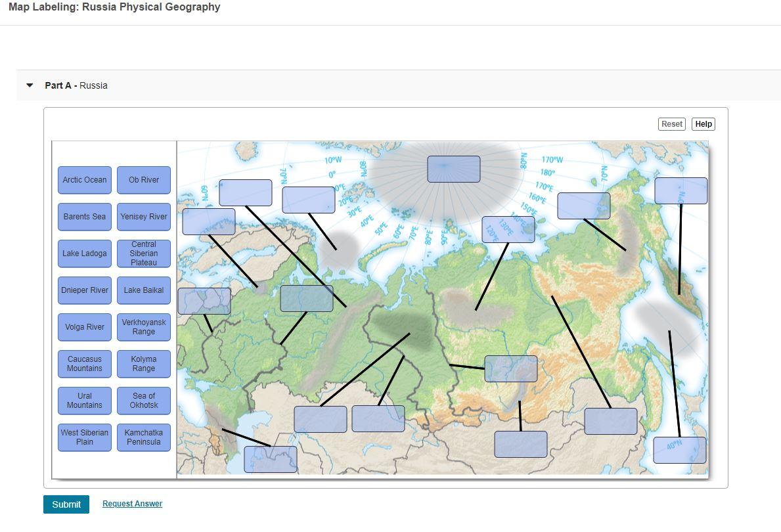Click the blank box in the bottom-right map corner

click(x=680, y=451)
